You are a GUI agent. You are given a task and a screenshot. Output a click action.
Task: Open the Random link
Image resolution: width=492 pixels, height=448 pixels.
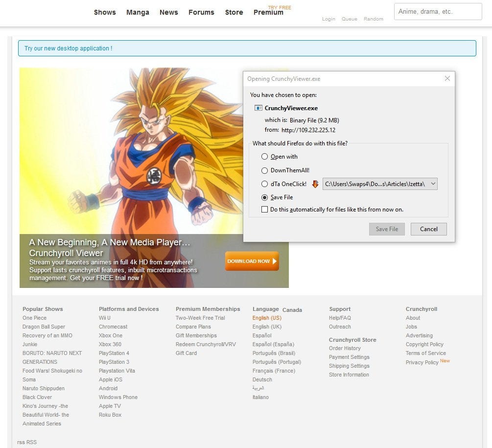[373, 19]
